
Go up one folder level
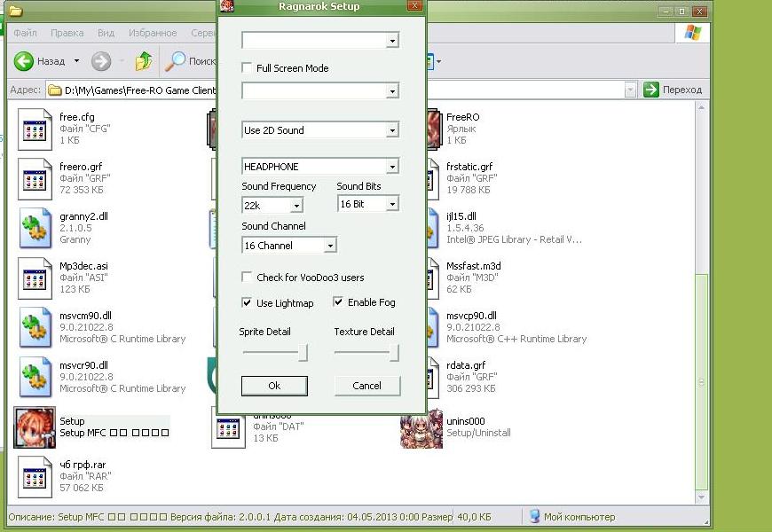pos(143,61)
